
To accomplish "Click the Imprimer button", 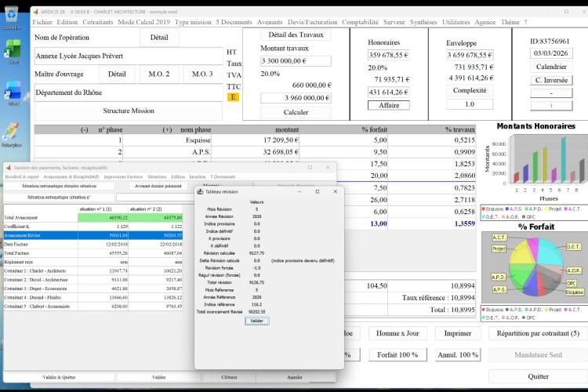I will 458,333.
